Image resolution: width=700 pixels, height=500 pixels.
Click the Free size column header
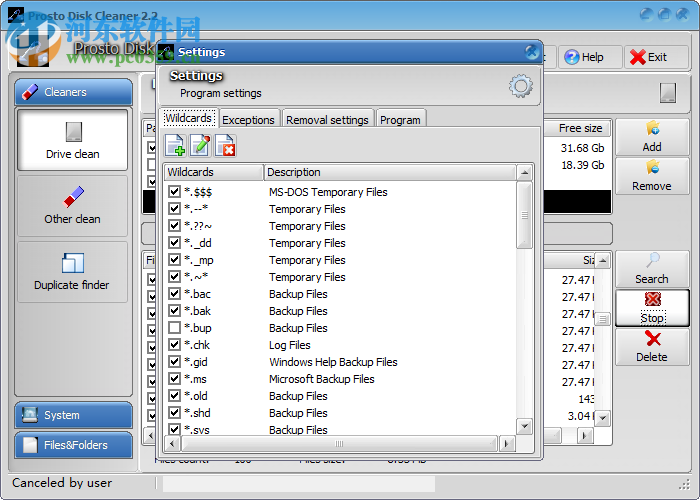tap(578, 129)
